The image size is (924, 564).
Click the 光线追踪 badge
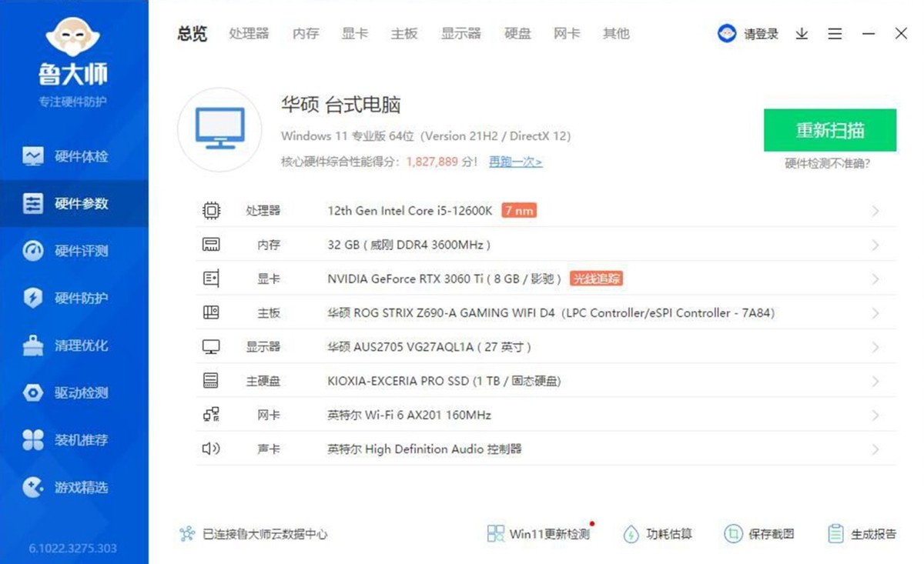tap(596, 279)
